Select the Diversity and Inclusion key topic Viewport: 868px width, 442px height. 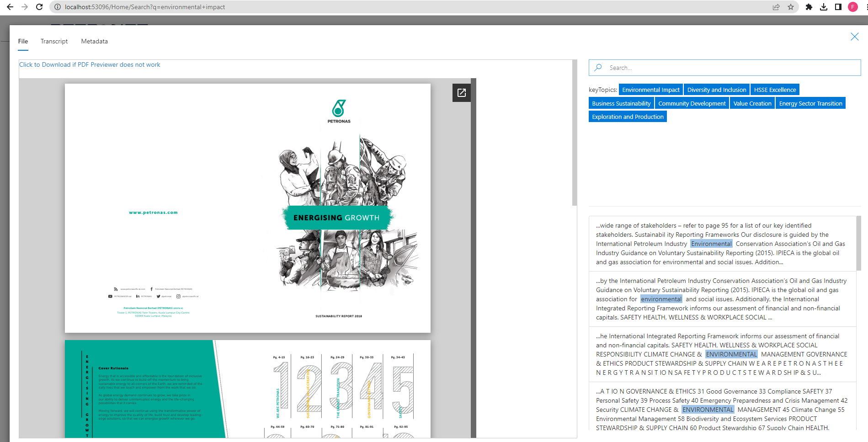coord(717,90)
